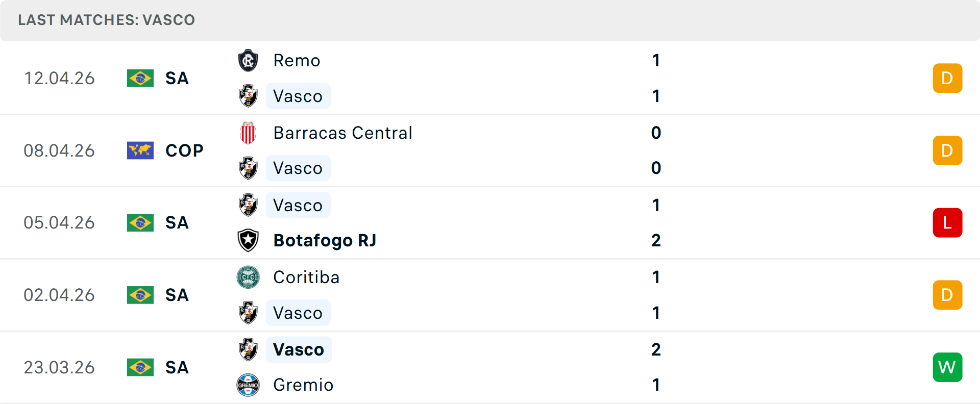
Task: Click the D badge for Coritiba match
Action: pyautogui.click(x=947, y=295)
